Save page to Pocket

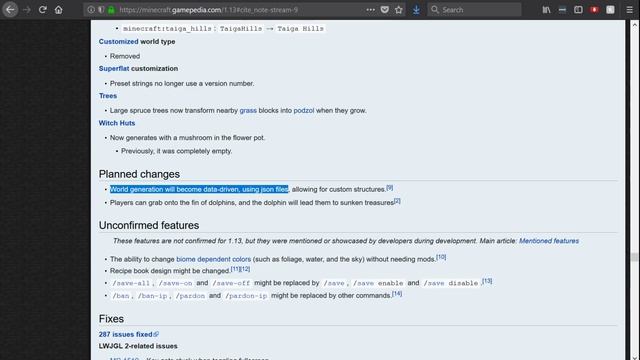[x=384, y=9]
